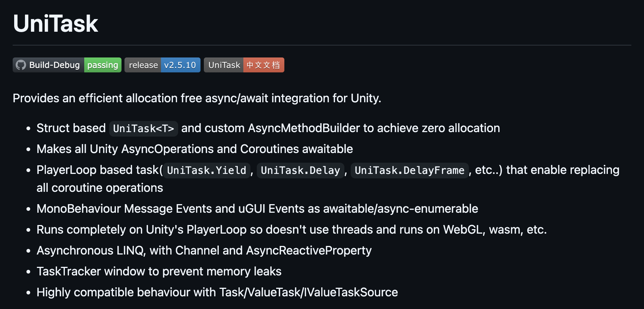644x309 pixels.
Task: Click the 'Makes all Unity AsyncOperations' bullet
Action: pos(195,149)
